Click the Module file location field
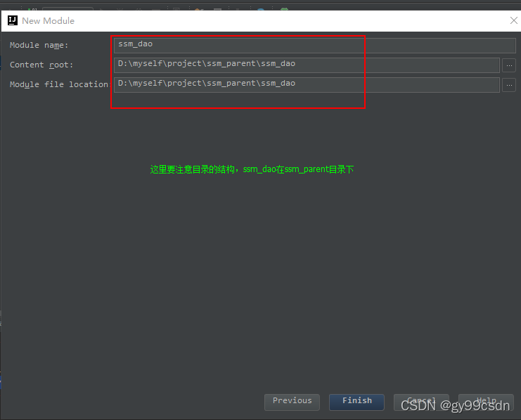 (x=307, y=85)
